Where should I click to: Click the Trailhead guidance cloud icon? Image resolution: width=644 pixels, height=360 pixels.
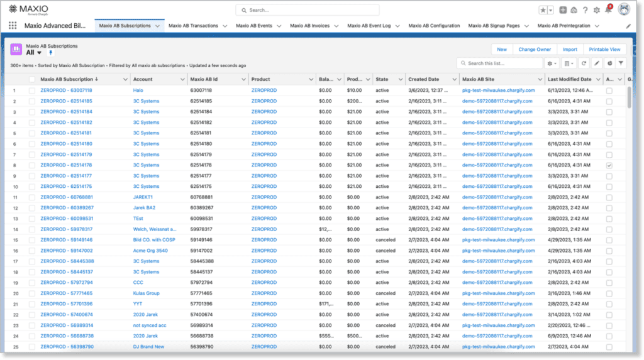point(574,10)
